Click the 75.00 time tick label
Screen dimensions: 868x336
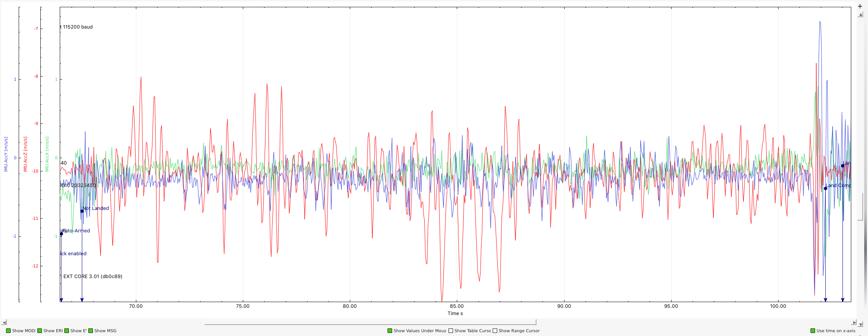coord(243,306)
